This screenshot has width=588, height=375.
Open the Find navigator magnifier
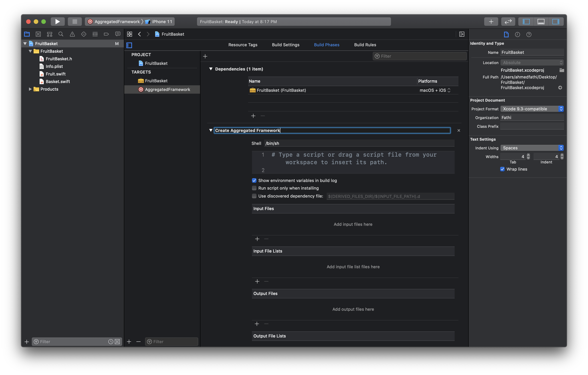click(x=61, y=34)
